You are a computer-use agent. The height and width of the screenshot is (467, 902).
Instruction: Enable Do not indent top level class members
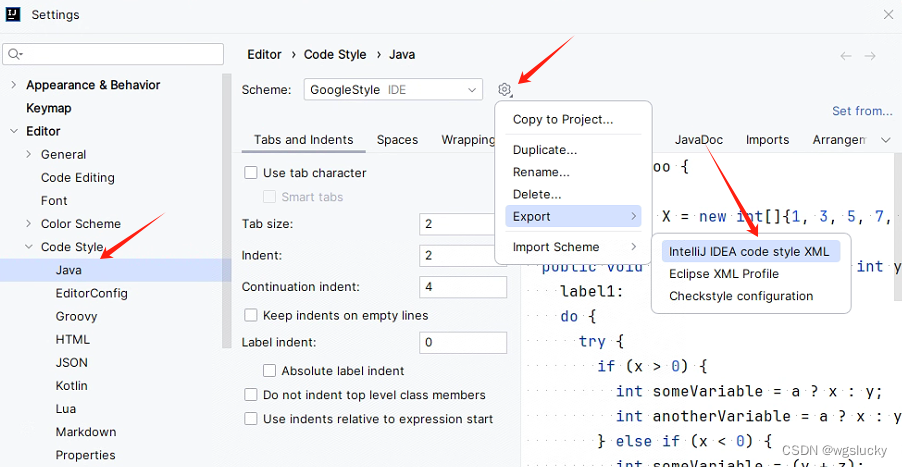[x=250, y=395]
